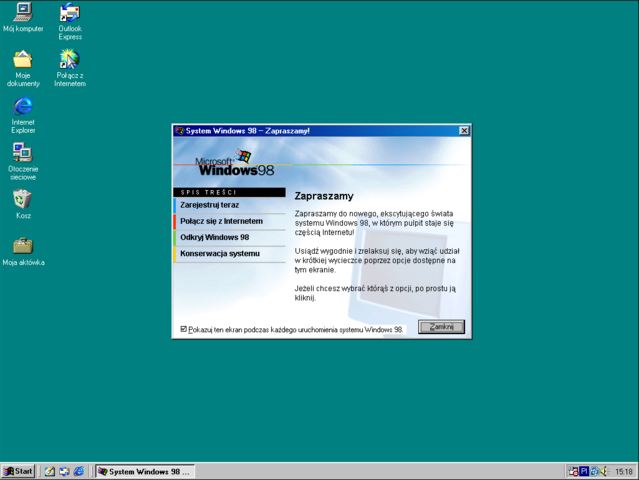Choose Odkryj Windows 98 in contents list
This screenshot has height=480, width=639.
tap(229, 238)
